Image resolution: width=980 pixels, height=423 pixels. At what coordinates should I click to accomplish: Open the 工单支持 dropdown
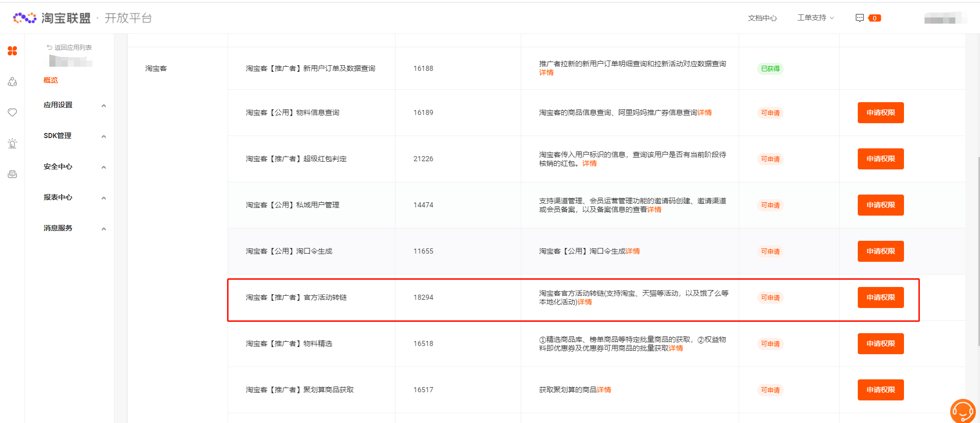[x=816, y=18]
